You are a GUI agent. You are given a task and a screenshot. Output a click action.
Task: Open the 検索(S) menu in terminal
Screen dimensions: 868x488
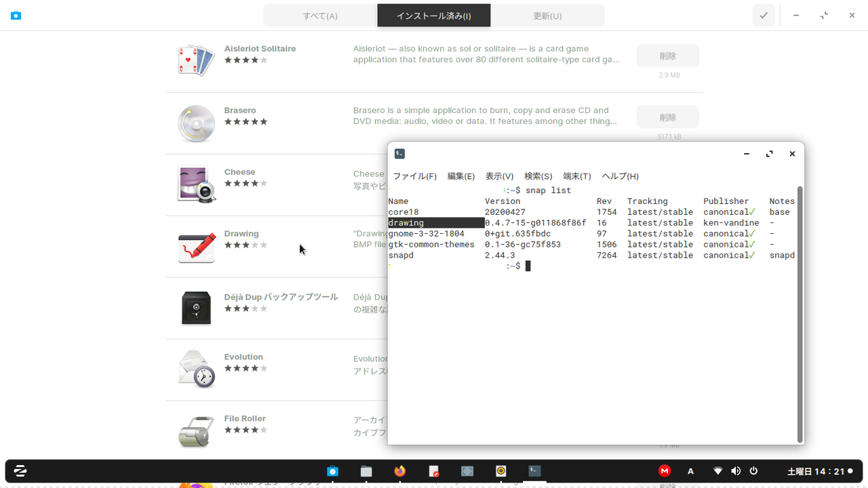[x=538, y=176]
